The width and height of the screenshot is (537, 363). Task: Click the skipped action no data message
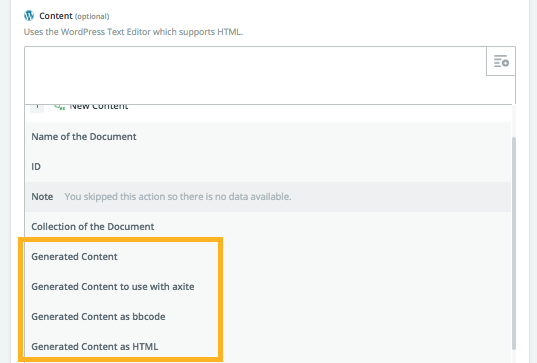[178, 197]
